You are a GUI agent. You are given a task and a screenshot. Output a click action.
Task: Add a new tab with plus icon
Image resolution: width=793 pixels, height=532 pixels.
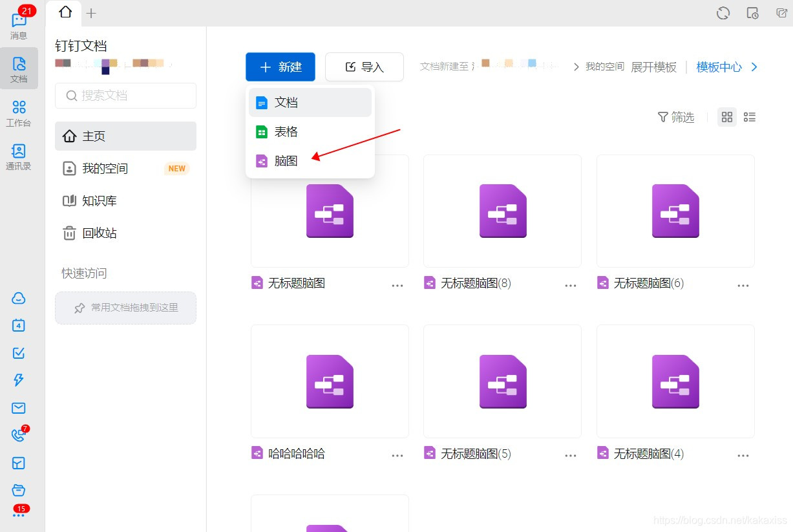point(91,13)
